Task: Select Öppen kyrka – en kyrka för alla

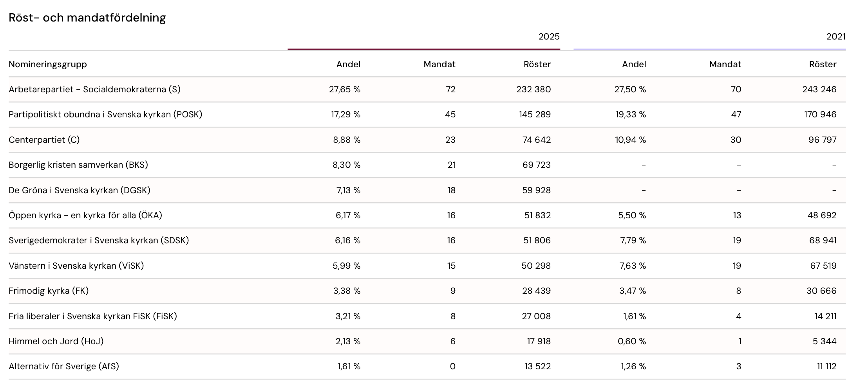Action: (85, 215)
